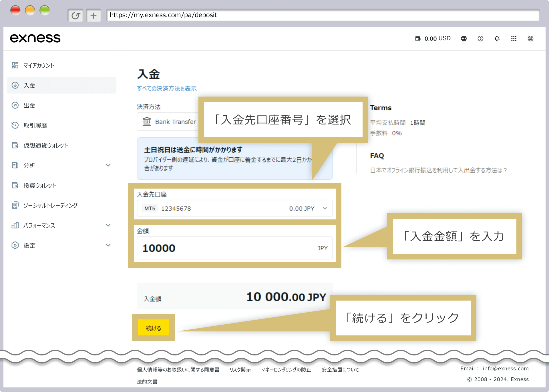Click info@exness.com email link
Screen dimensions: 549x392
tap(506, 369)
